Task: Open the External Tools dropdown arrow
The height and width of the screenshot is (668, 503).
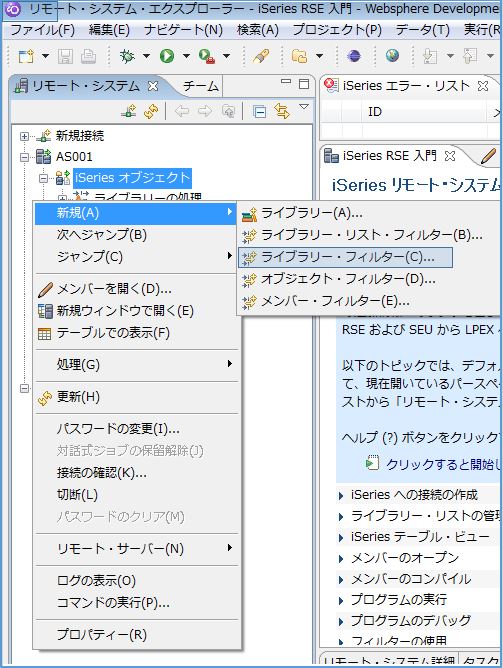Action: tap(227, 56)
